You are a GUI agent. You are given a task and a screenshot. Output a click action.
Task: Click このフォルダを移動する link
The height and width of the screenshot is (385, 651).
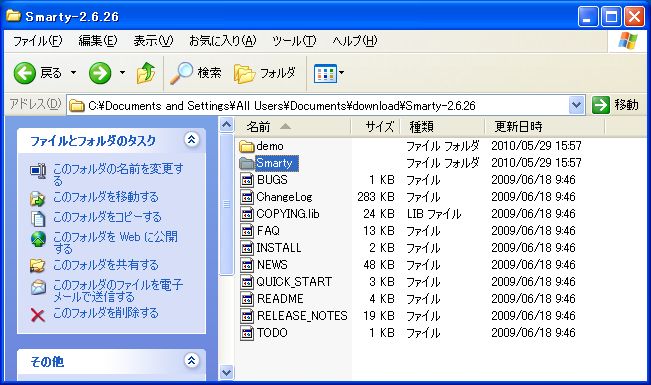point(106,197)
